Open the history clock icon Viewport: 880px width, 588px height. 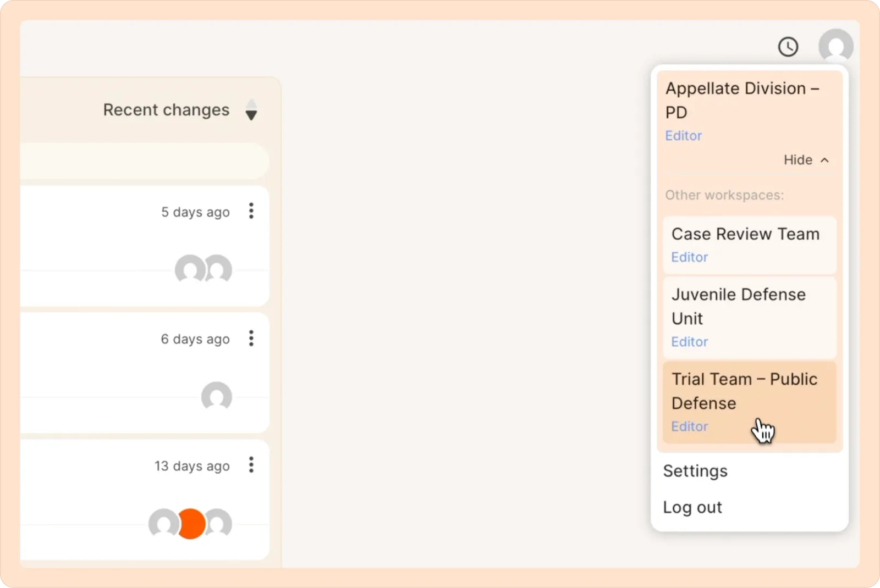(788, 47)
